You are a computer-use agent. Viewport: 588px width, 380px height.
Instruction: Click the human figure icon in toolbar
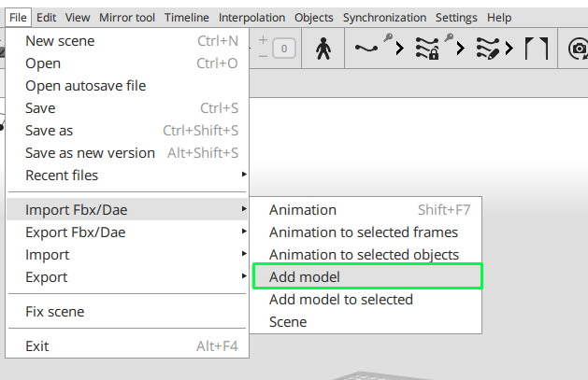(x=323, y=49)
